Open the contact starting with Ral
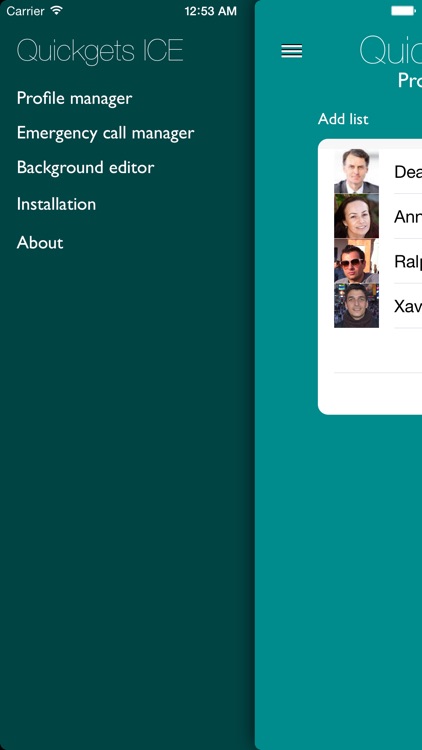This screenshot has width=422, height=750. click(408, 261)
